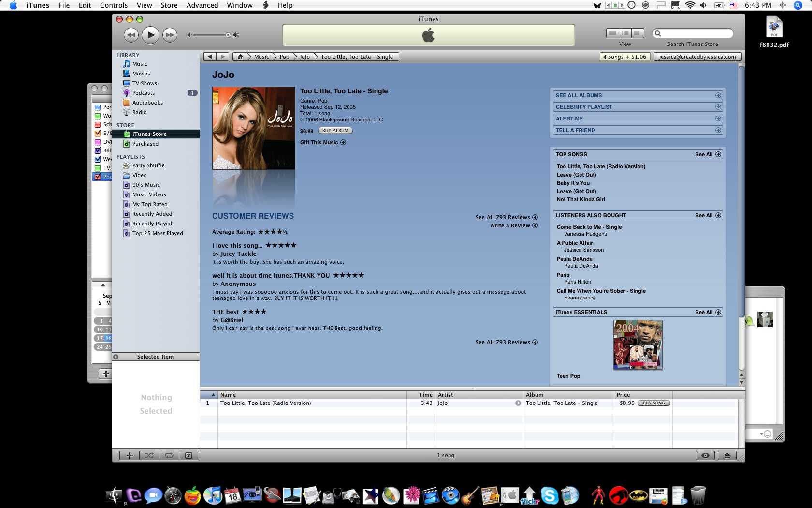This screenshot has height=508, width=812.
Task: Click the store Back arrow button
Action: (x=210, y=57)
